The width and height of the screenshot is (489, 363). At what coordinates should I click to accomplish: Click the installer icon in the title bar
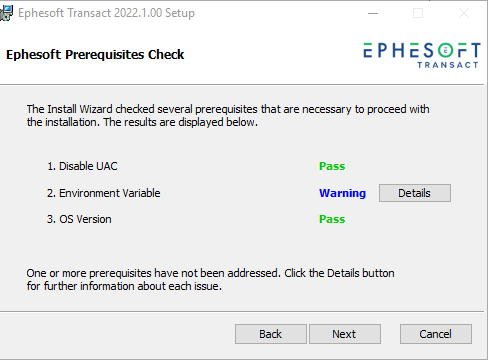6,13
